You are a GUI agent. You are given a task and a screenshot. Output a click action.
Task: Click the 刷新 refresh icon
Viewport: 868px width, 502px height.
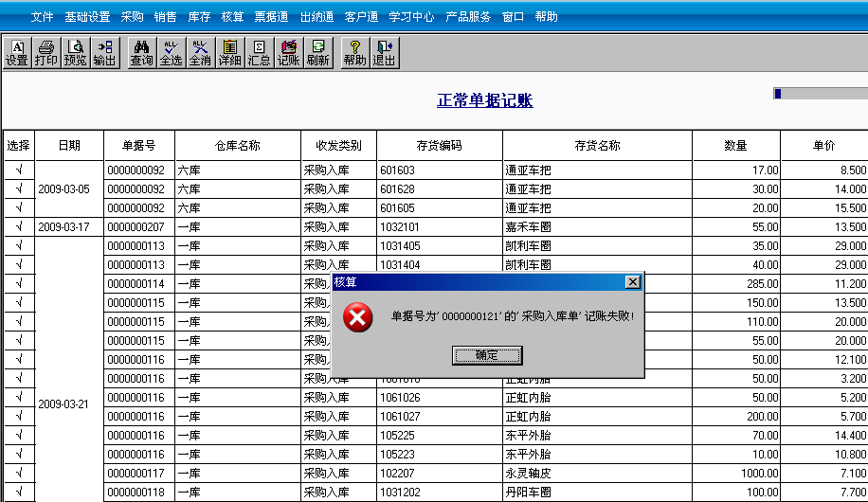[x=317, y=53]
